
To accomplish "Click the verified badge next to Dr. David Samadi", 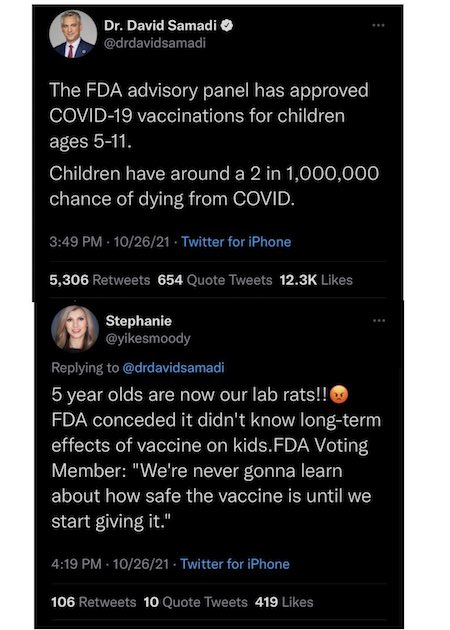I will [227, 26].
